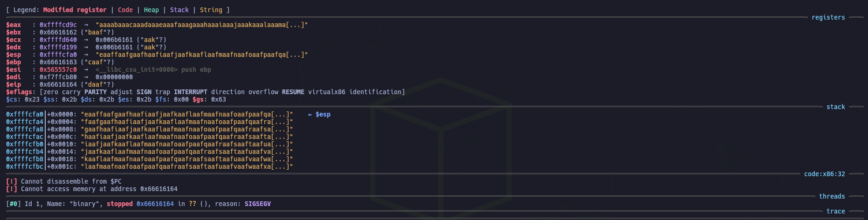Select the $ebp value 0x66616163

click(58, 62)
